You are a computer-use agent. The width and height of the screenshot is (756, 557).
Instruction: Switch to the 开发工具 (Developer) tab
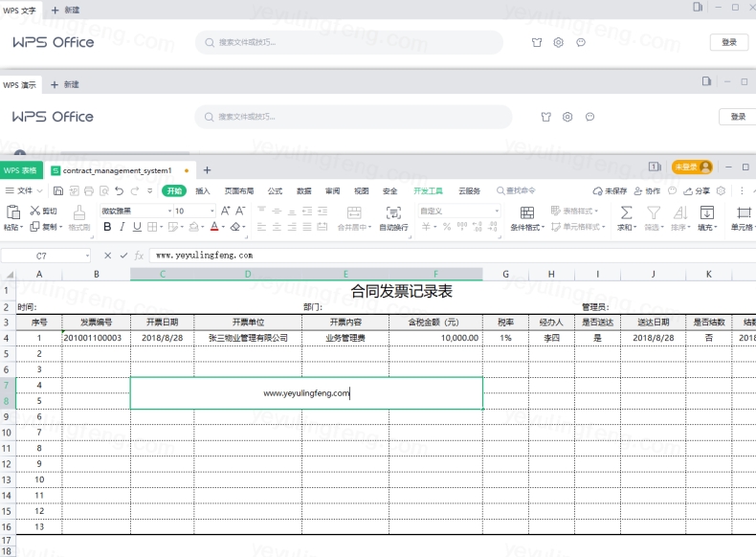[x=428, y=191]
